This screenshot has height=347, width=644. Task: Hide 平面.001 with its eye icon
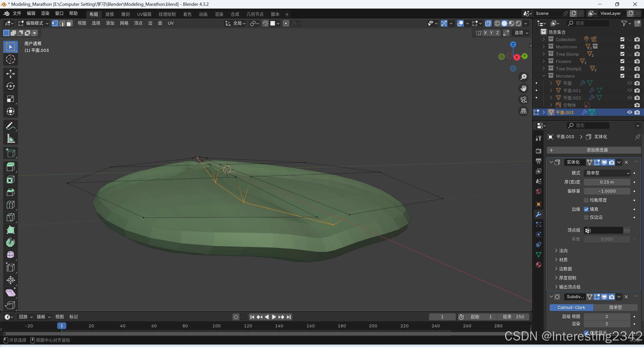(x=629, y=90)
